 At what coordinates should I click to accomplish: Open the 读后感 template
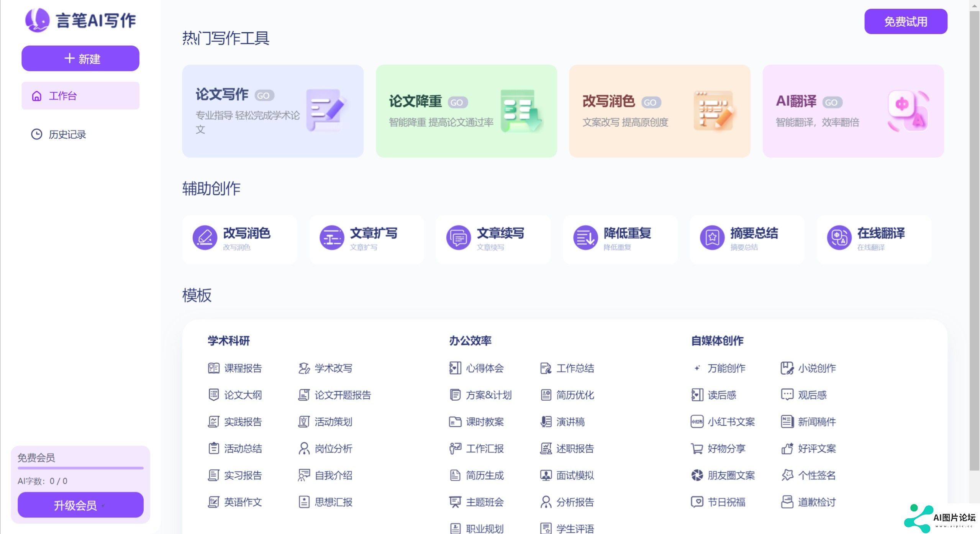714,395
